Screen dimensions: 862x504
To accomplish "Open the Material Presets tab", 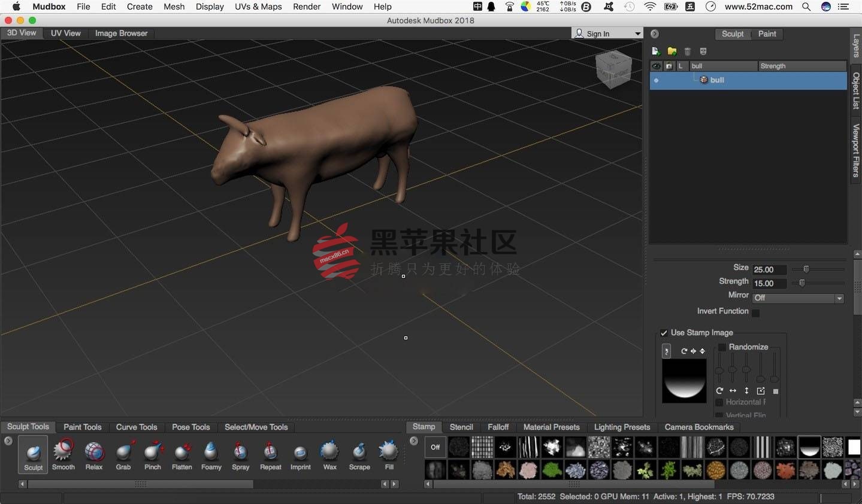I will 551,427.
